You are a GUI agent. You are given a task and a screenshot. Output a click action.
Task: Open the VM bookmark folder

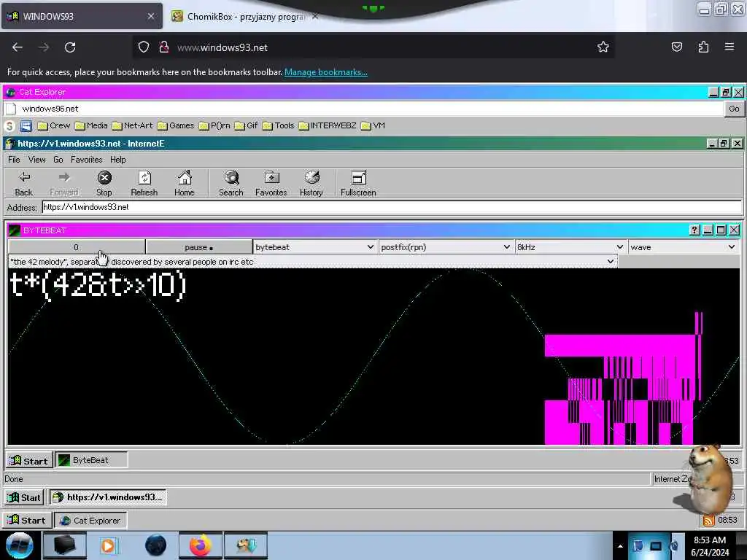[x=373, y=125]
